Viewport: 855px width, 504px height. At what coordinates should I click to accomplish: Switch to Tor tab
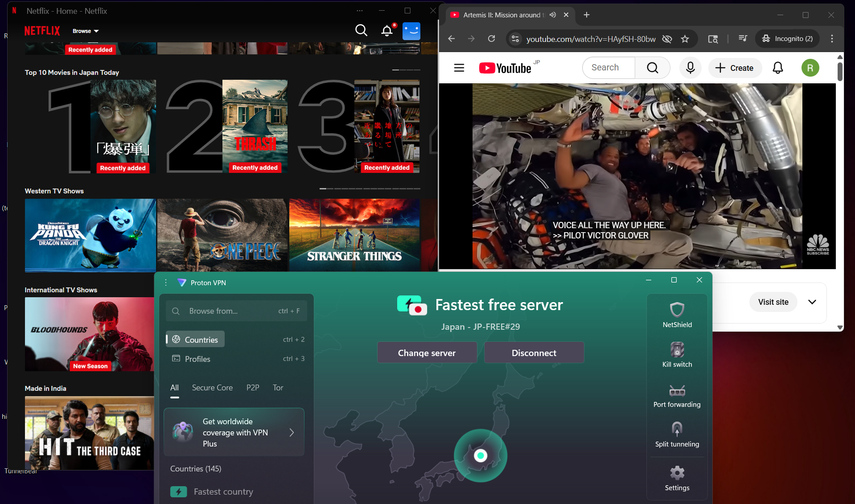278,388
